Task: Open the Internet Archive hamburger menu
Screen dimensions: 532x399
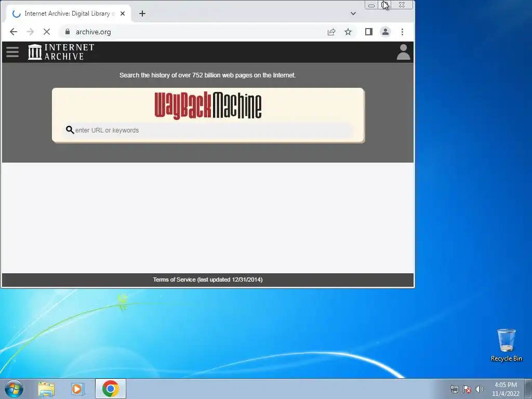Action: click(12, 52)
